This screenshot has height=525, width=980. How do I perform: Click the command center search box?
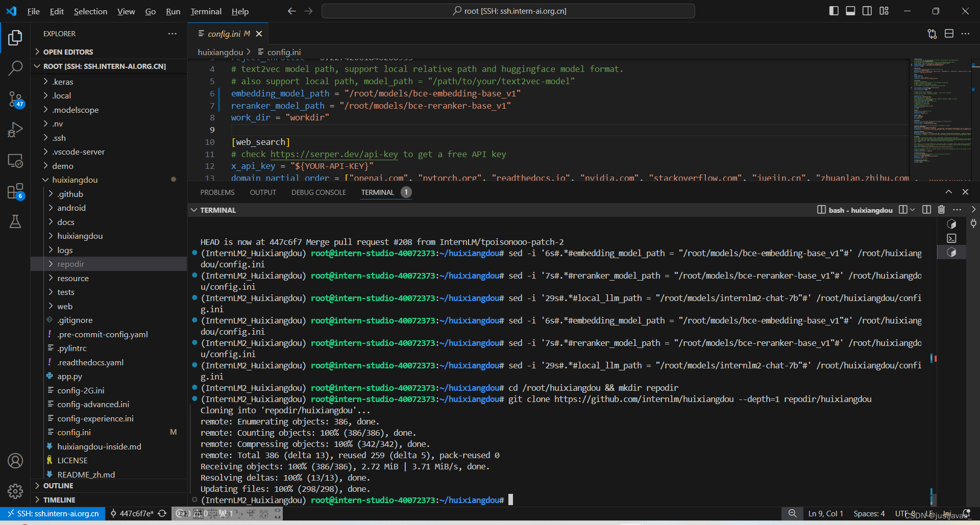pyautogui.click(x=508, y=11)
